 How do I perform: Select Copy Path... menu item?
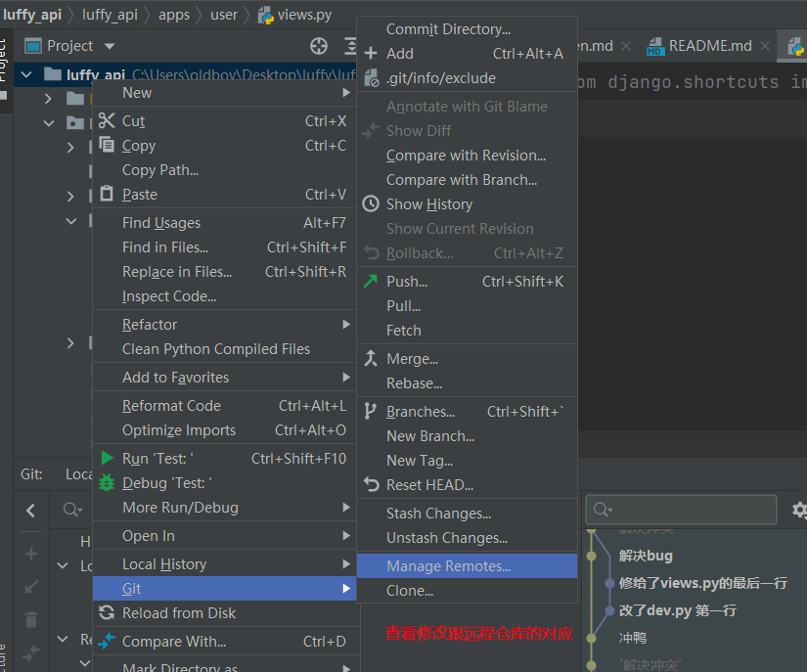click(x=224, y=170)
